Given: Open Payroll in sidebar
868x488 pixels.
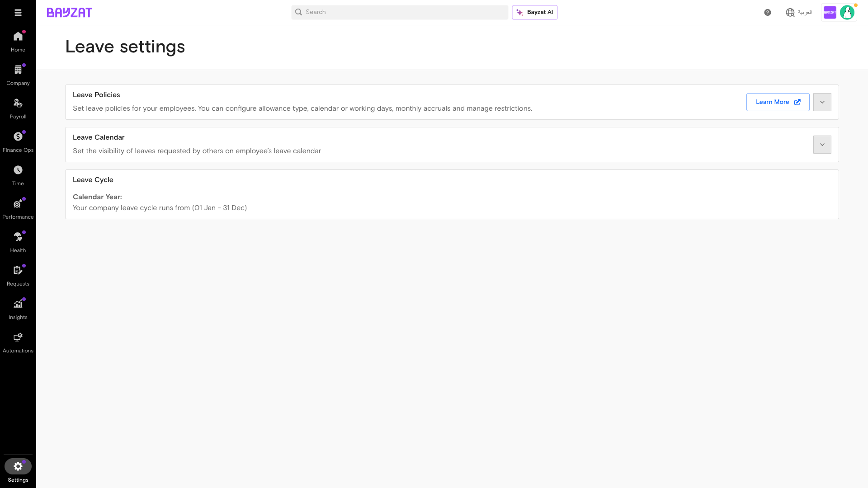Looking at the screenshot, I should point(18,108).
